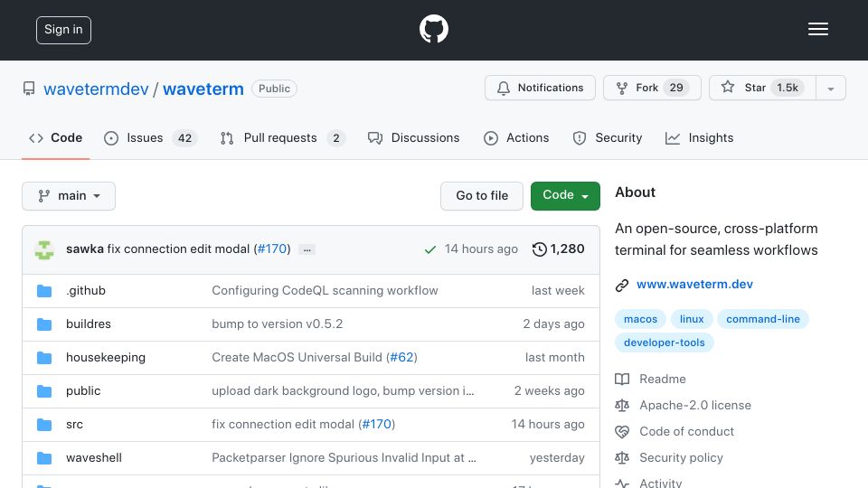The width and height of the screenshot is (868, 488).
Task: Click the Notifications button
Action: tap(540, 88)
